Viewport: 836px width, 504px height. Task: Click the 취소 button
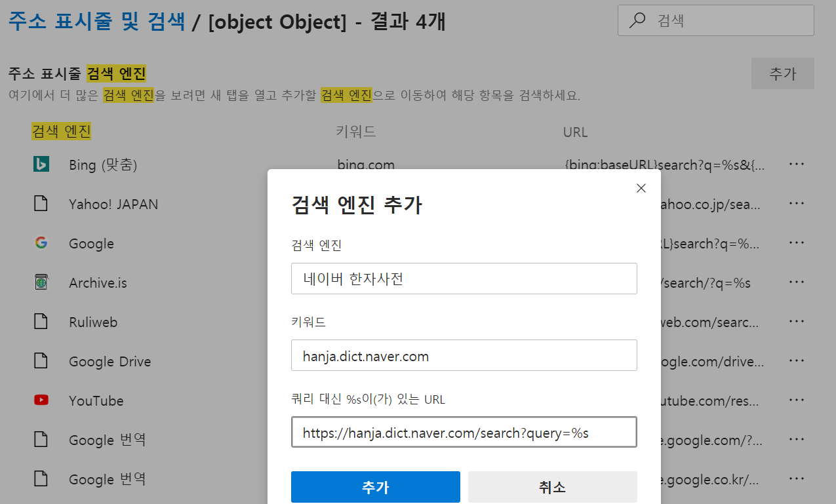(552, 487)
